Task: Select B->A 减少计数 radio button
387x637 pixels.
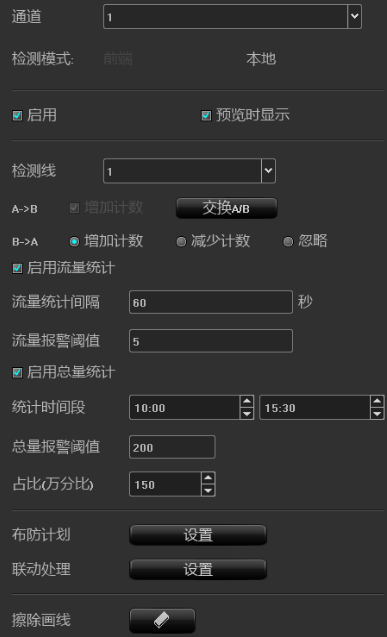Action: pos(181,242)
